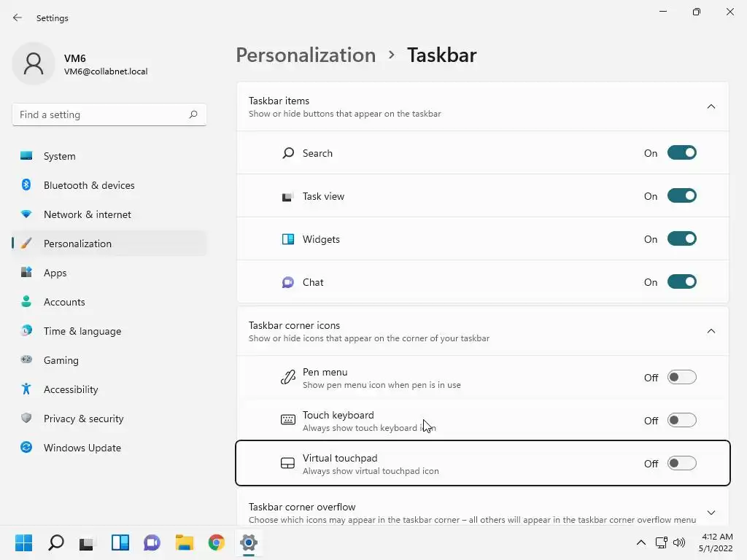This screenshot has width=747, height=560.
Task: Enable the Virtual touchpad toggle
Action: point(681,464)
